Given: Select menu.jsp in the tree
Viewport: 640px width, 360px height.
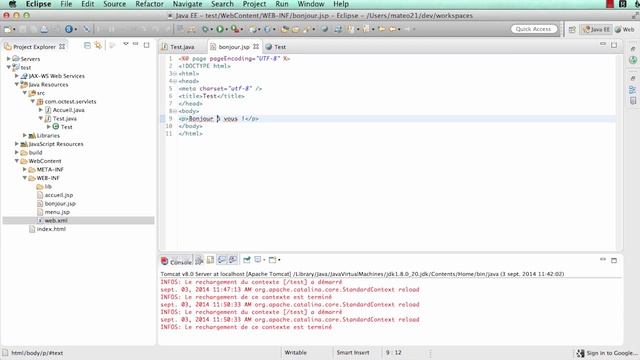Looking at the screenshot, I should click(x=57, y=212).
